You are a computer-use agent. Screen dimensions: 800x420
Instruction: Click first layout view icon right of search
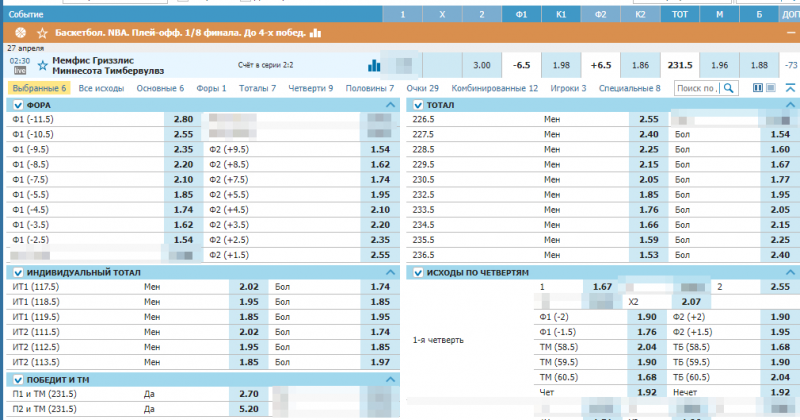pos(757,88)
